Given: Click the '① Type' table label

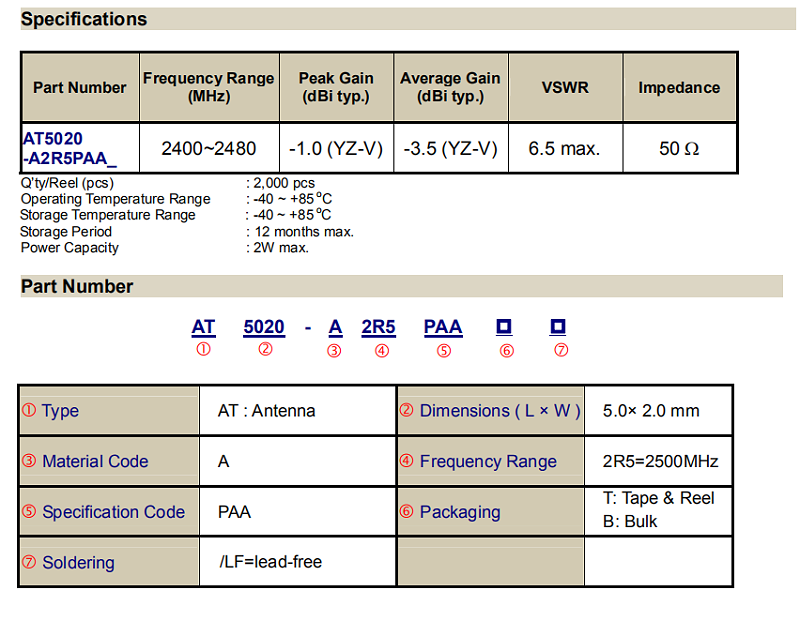Looking at the screenshot, I should (109, 411).
